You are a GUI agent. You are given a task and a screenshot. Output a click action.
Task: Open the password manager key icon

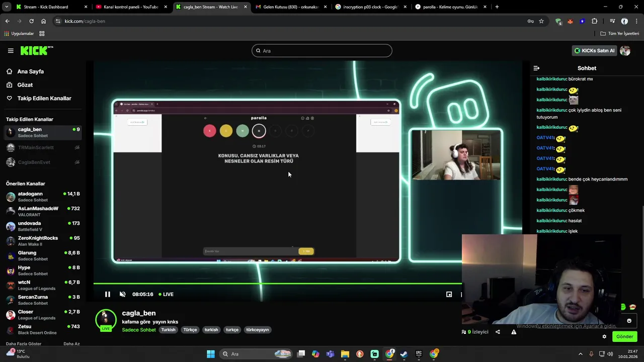click(530, 21)
